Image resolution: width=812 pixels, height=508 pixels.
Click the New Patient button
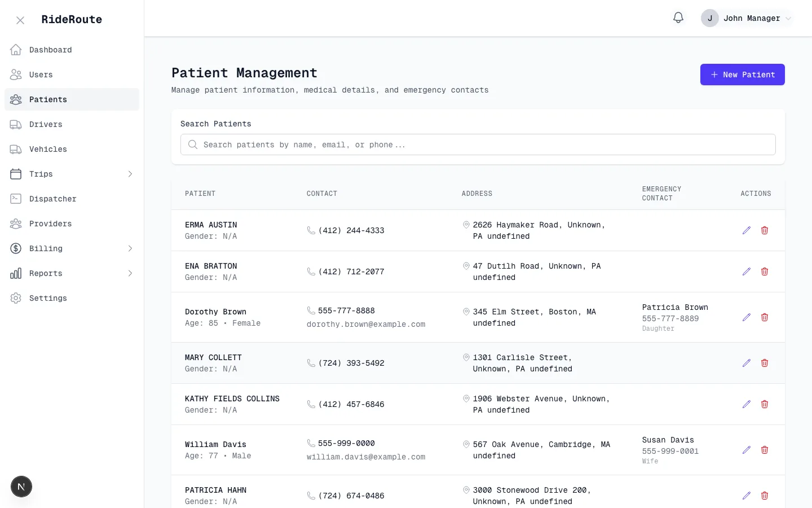point(743,75)
